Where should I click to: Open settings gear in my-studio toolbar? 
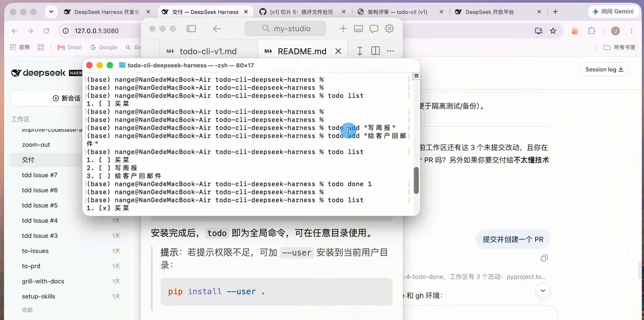click(x=389, y=29)
